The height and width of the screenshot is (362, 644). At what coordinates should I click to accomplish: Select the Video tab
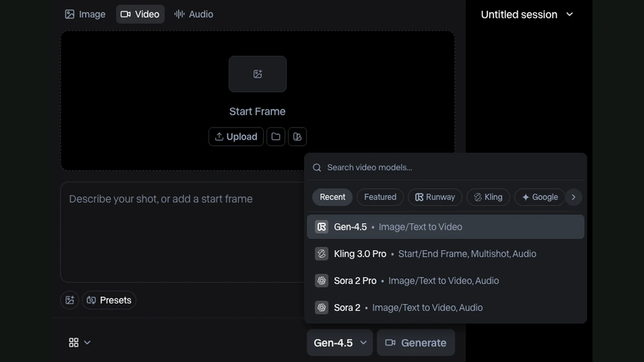click(x=140, y=14)
